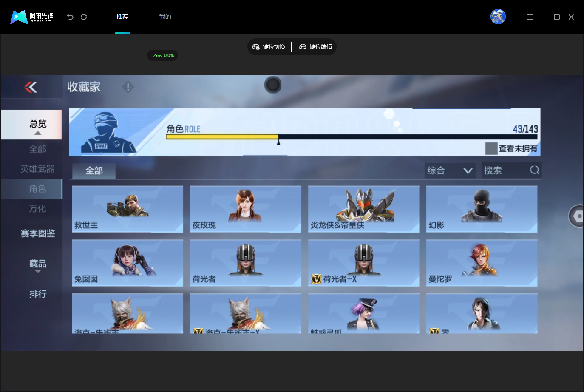Click the 键位编辑 button
Image resolution: width=584 pixels, height=392 pixels.
tap(316, 47)
